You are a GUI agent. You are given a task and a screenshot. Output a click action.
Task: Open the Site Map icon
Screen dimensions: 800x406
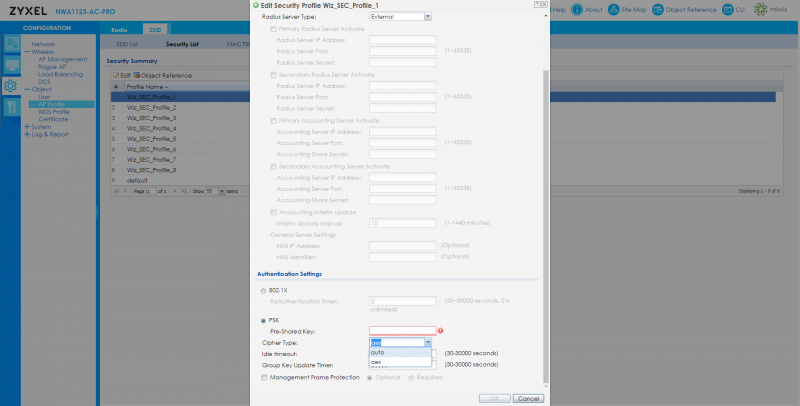[613, 10]
